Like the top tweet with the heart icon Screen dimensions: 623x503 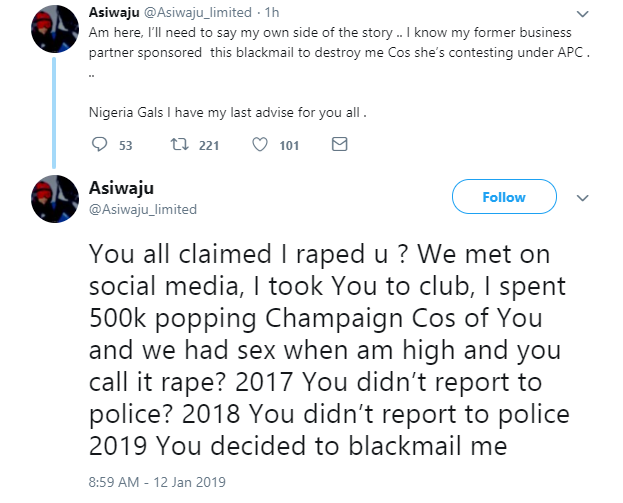(259, 145)
